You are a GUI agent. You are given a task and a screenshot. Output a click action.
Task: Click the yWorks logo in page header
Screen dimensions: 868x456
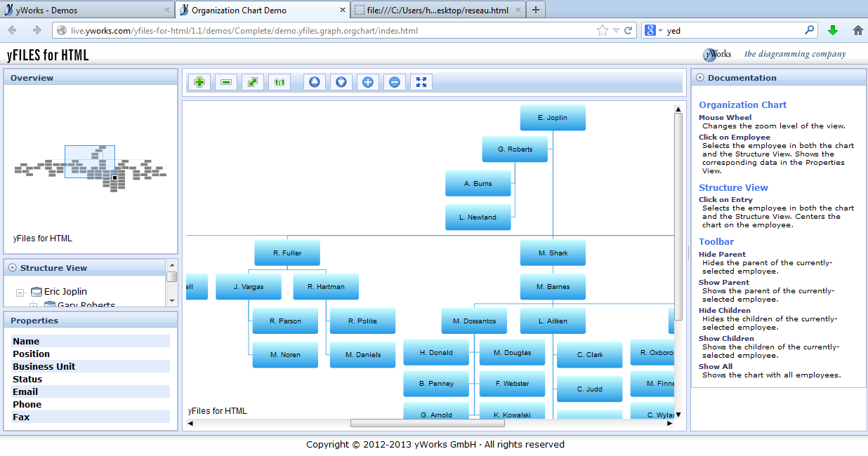(717, 54)
